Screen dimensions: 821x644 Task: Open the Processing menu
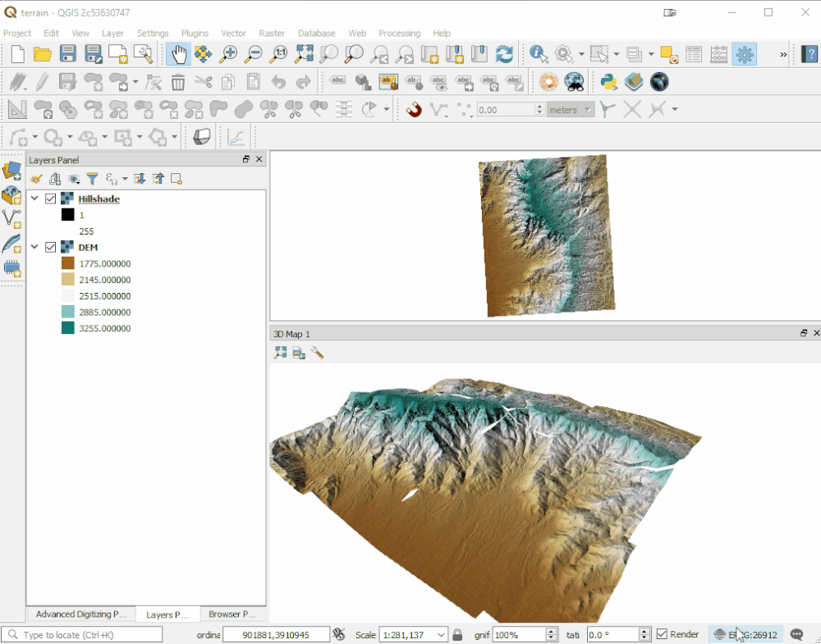pyautogui.click(x=400, y=33)
